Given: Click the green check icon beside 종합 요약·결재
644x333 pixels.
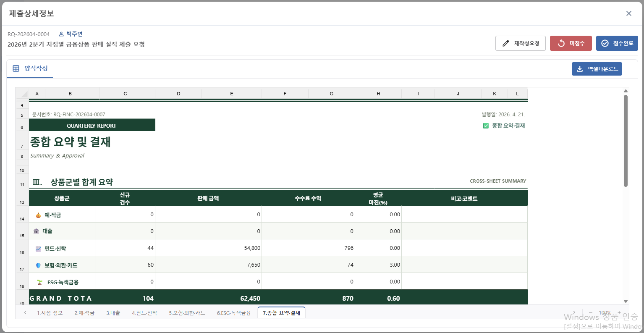Looking at the screenshot, I should [486, 126].
